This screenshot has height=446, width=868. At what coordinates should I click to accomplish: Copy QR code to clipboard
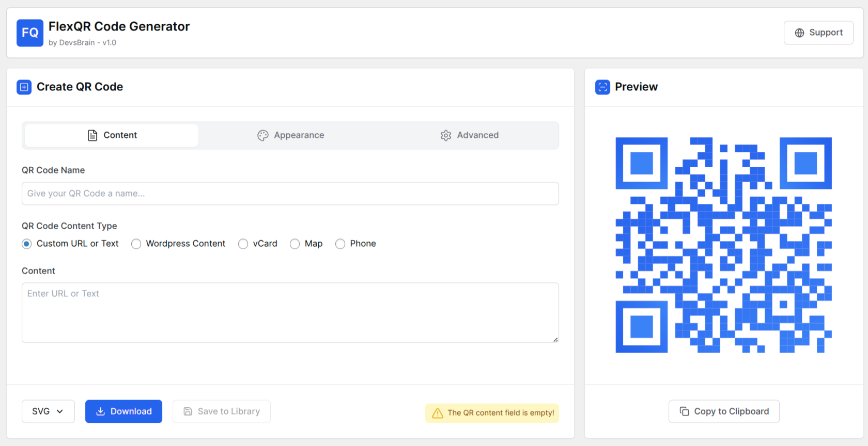(x=724, y=411)
